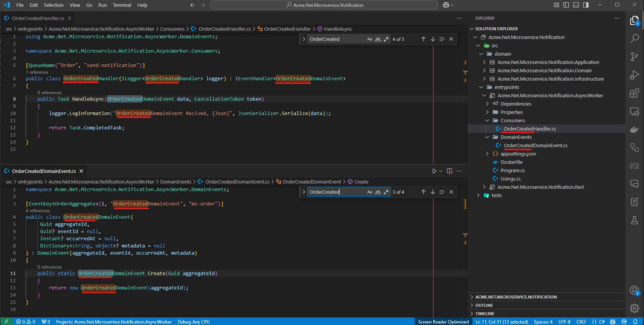Go to previous match in bottom find widget
This screenshot has height=325, width=644.
pos(423,192)
